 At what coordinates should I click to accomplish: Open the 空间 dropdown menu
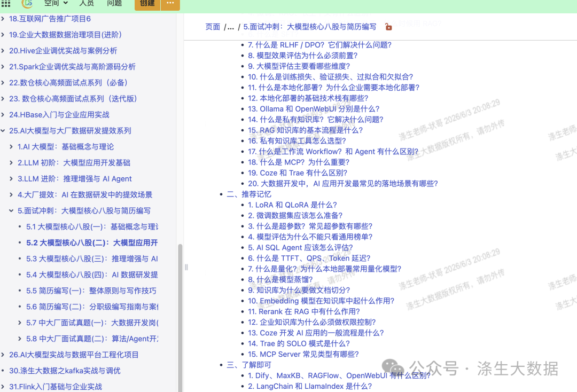click(x=56, y=3)
